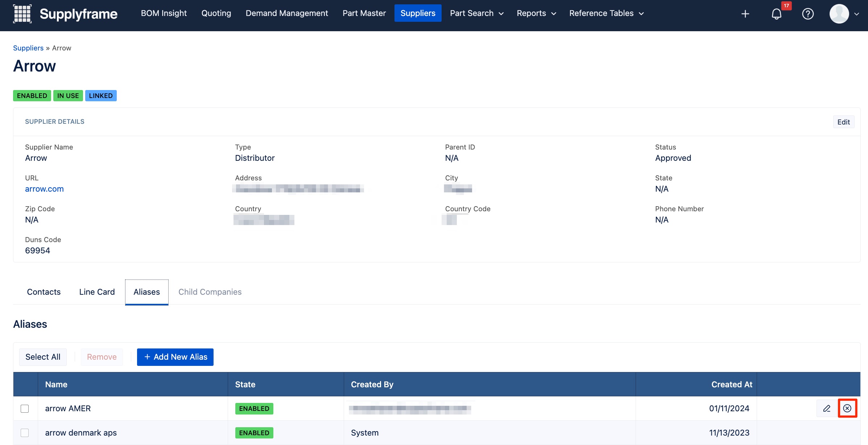Click the Remove button
Screen dimensions: 868x445
pos(102,357)
